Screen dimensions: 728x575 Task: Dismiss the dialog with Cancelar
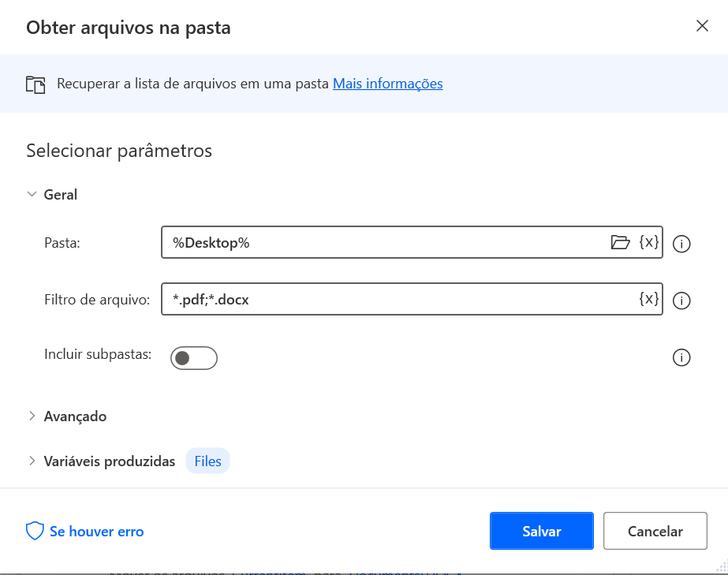point(655,531)
